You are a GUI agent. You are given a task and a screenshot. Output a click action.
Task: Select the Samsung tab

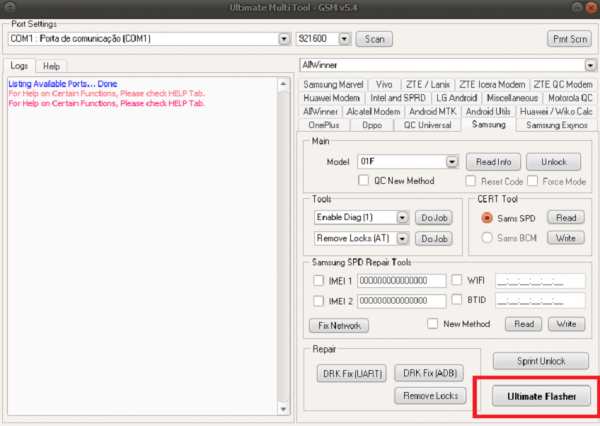coord(489,125)
